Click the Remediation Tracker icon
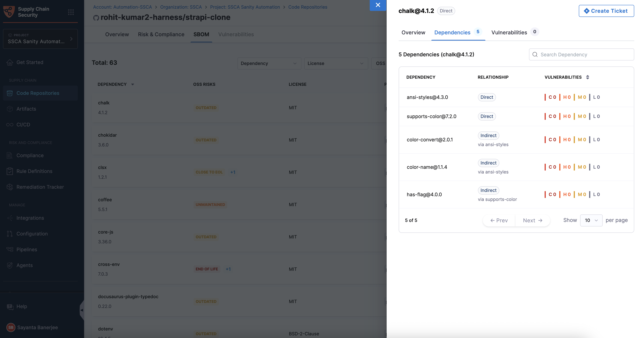Image resolution: width=644 pixels, height=338 pixels. (10, 187)
